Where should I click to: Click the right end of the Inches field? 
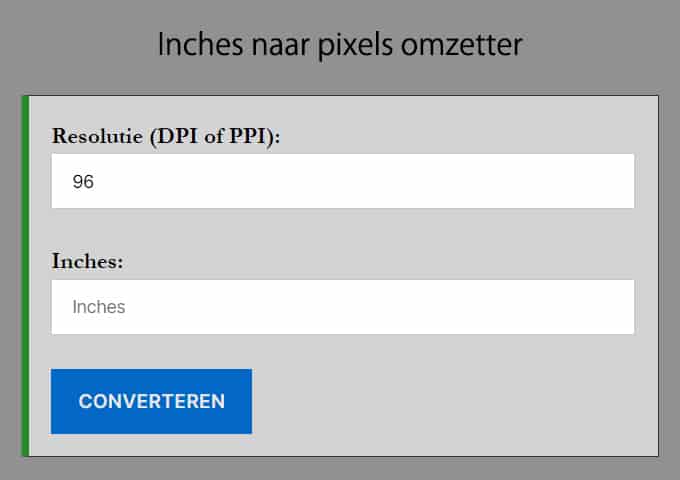pyautogui.click(x=615, y=307)
